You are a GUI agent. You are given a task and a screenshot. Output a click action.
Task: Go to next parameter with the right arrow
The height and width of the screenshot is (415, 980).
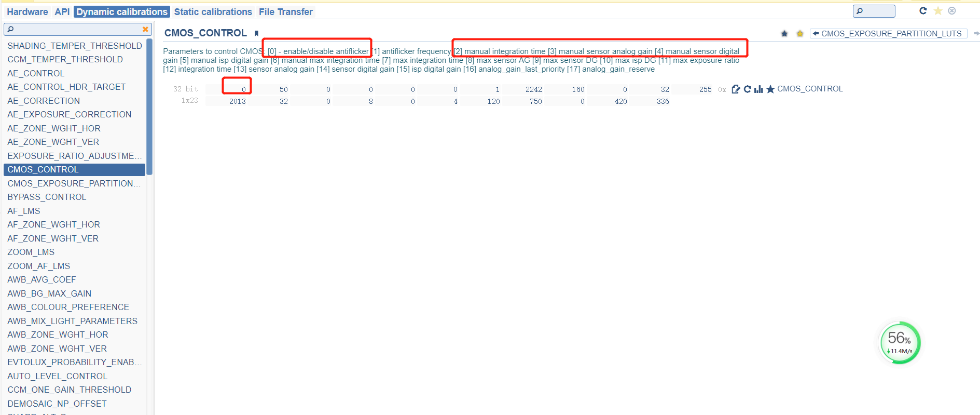tap(976, 33)
